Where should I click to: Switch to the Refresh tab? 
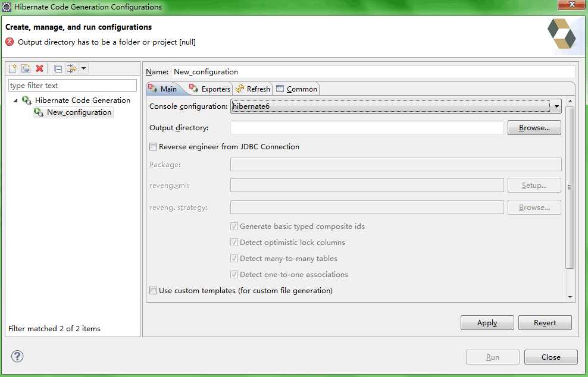[253, 89]
